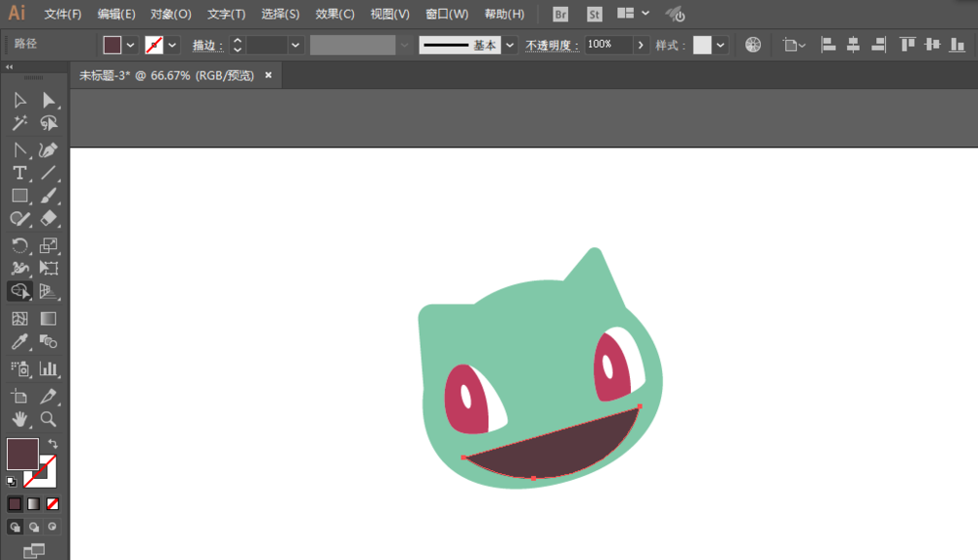Click the 描边 stroke label link

tap(206, 46)
